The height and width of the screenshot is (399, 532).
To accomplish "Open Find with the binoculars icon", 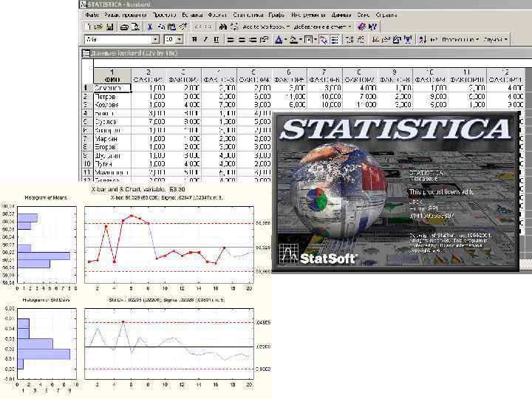I will click(x=223, y=27).
